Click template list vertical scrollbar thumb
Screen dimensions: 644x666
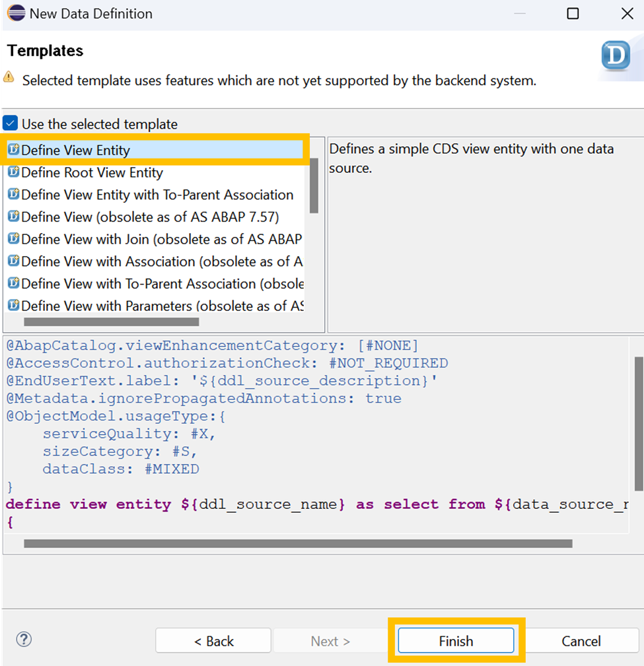(314, 185)
